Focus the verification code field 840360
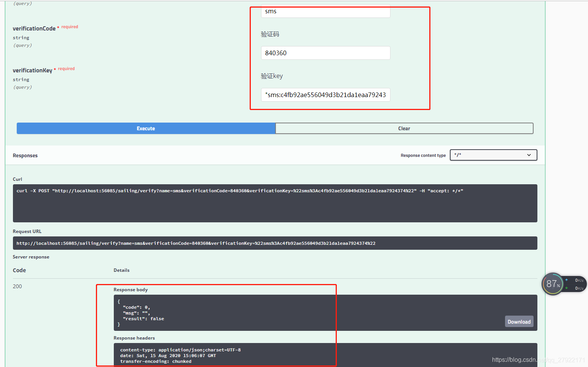The height and width of the screenshot is (367, 588). coord(325,53)
